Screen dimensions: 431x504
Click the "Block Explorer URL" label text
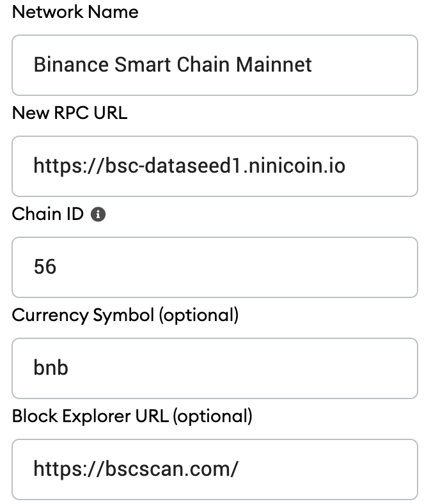click(91, 416)
